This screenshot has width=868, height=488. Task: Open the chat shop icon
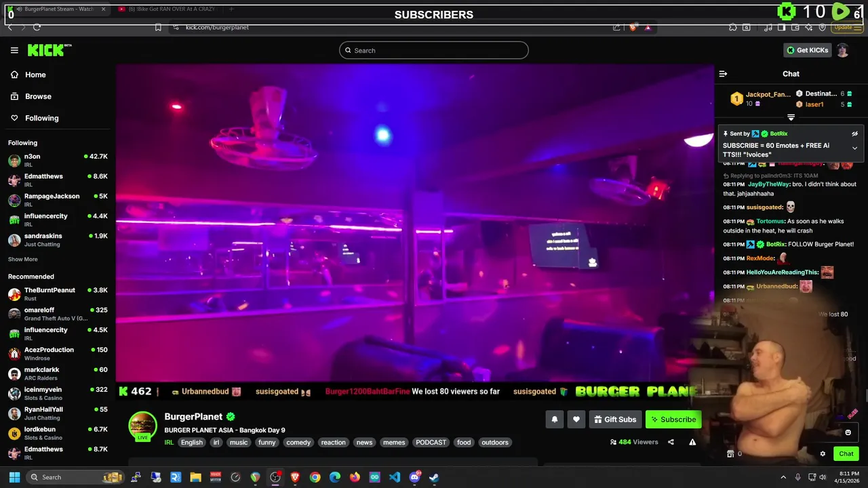(x=730, y=454)
